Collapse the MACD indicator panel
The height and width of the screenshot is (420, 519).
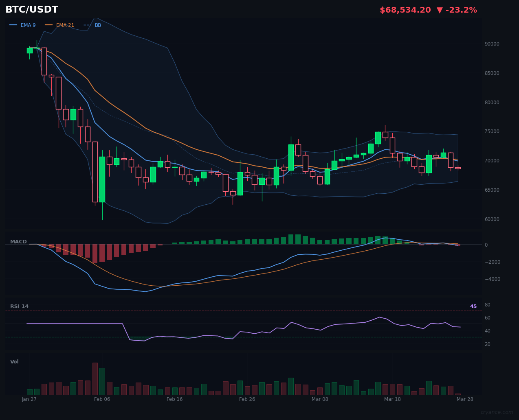[18, 241]
